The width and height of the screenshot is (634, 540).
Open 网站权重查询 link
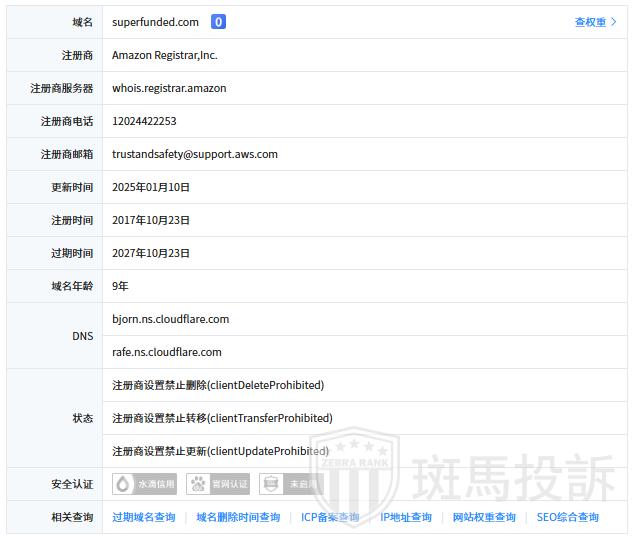[484, 517]
